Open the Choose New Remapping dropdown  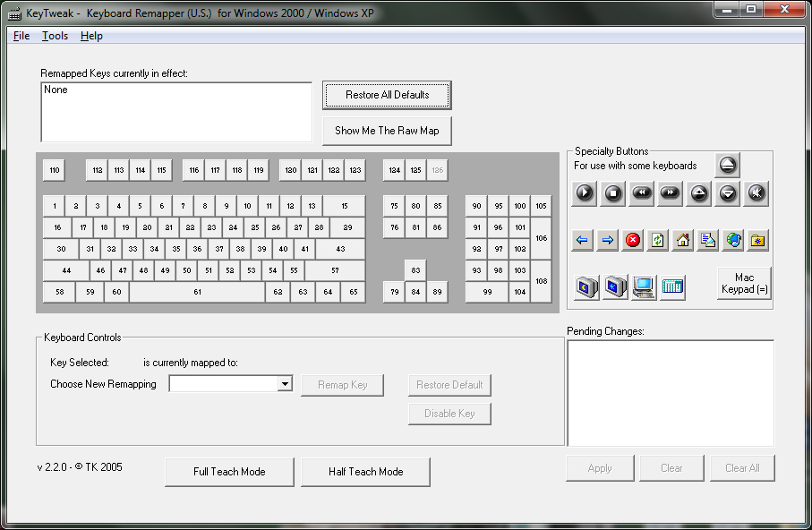pos(285,384)
